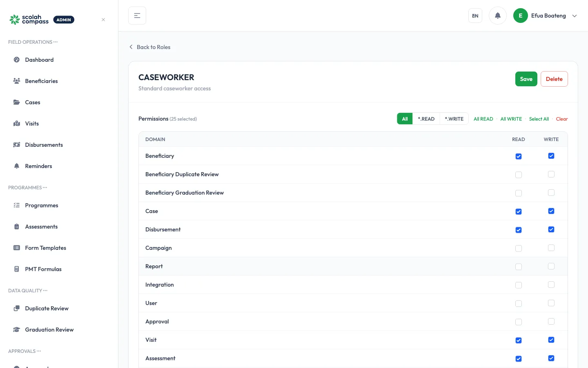Image resolution: width=588 pixels, height=368 pixels.
Task: Enable User READ checkbox
Action: 519,303
